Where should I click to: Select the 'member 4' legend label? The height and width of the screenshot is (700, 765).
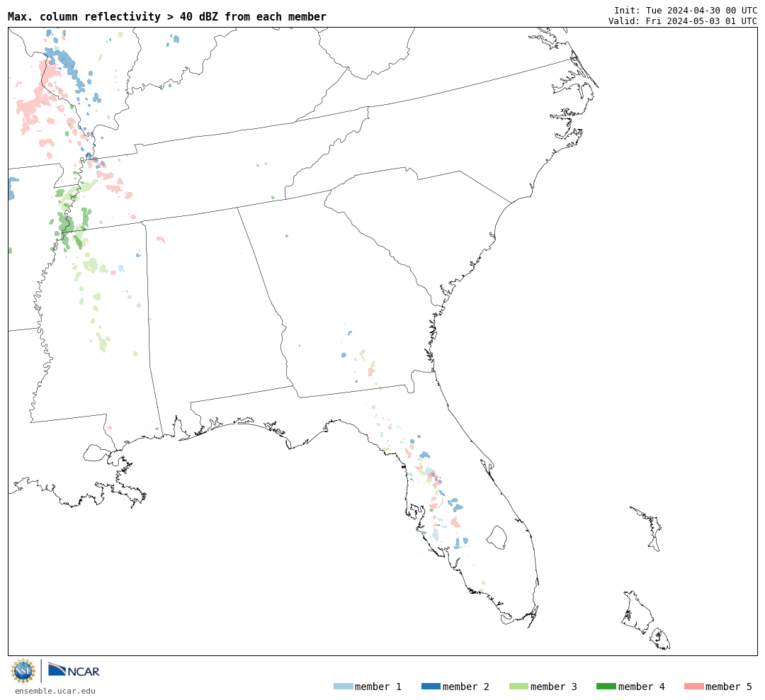(642, 687)
